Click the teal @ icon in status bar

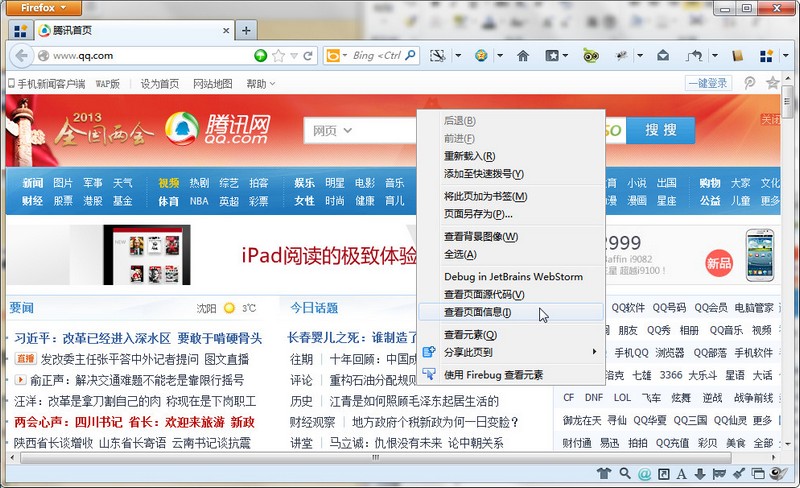coord(644,474)
